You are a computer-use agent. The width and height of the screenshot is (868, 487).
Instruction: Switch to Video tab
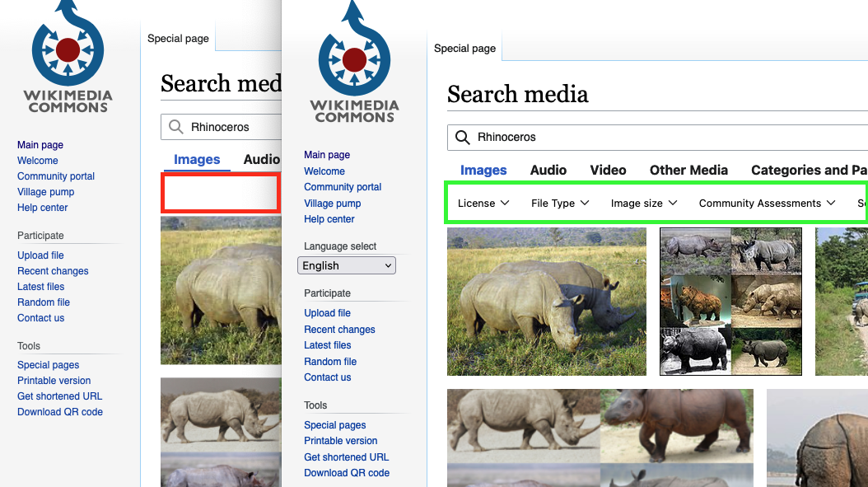coord(608,170)
